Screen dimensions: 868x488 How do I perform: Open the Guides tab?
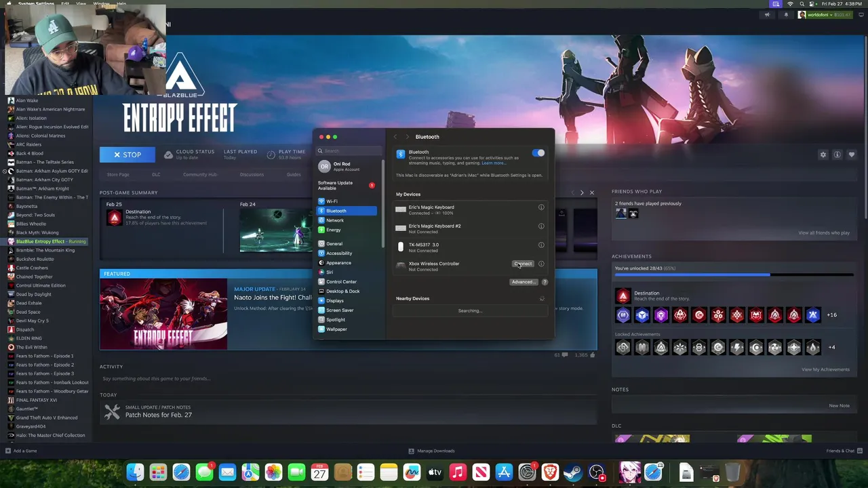coord(294,174)
